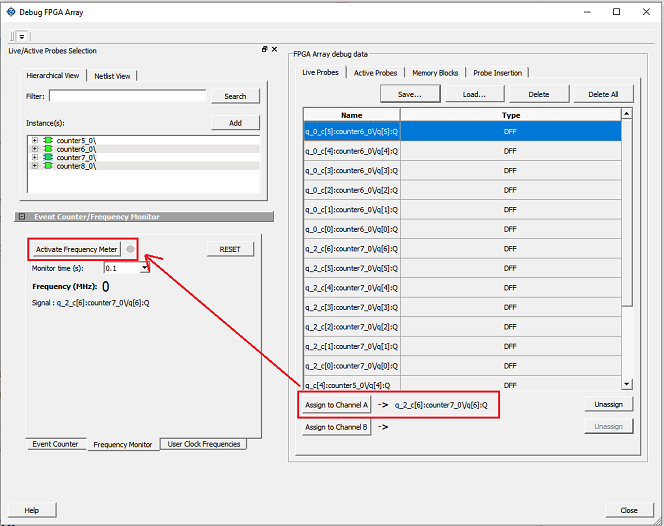This screenshot has height=526, width=664.
Task: Open the Monitor time dropdown
Action: pyautogui.click(x=145, y=268)
